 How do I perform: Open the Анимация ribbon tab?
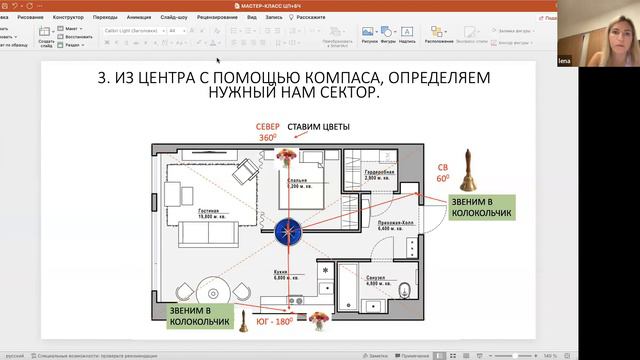pyautogui.click(x=139, y=17)
